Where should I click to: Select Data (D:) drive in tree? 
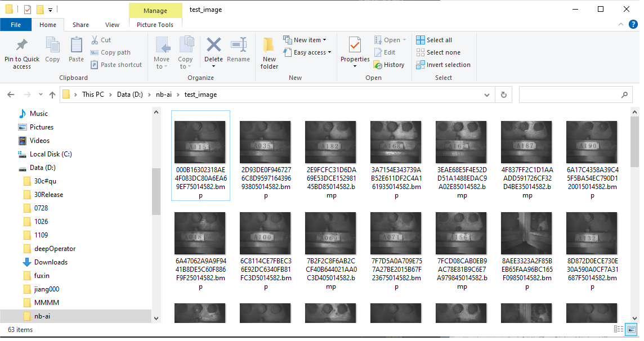[42, 168]
